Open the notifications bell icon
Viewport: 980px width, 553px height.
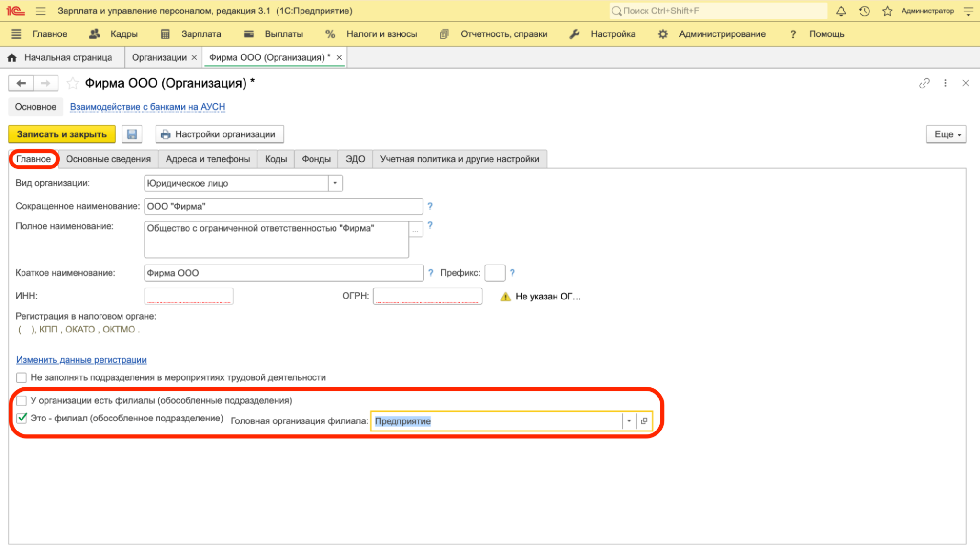click(841, 11)
